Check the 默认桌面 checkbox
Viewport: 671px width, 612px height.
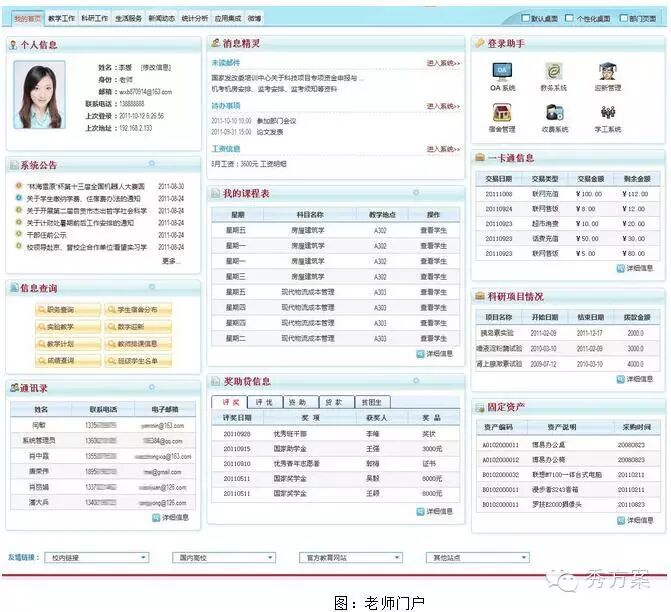click(526, 18)
